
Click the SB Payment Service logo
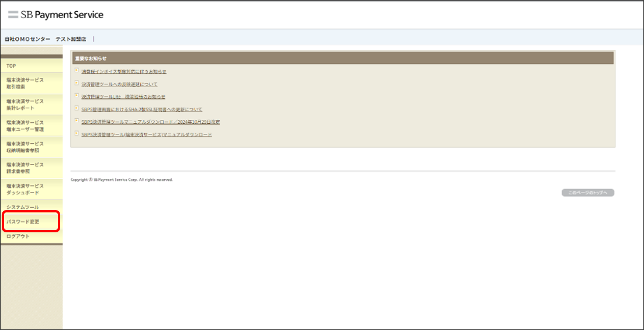(x=56, y=15)
